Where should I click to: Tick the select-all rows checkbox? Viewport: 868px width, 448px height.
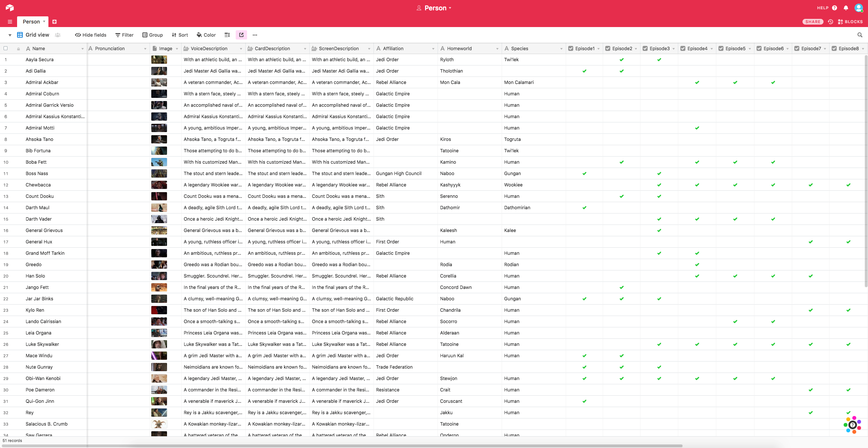click(x=6, y=48)
